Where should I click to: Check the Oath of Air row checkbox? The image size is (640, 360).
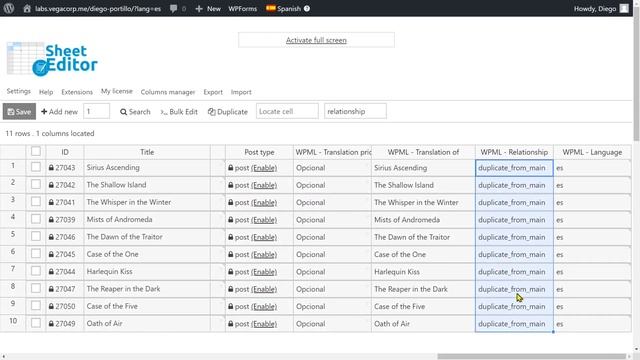[x=36, y=323]
